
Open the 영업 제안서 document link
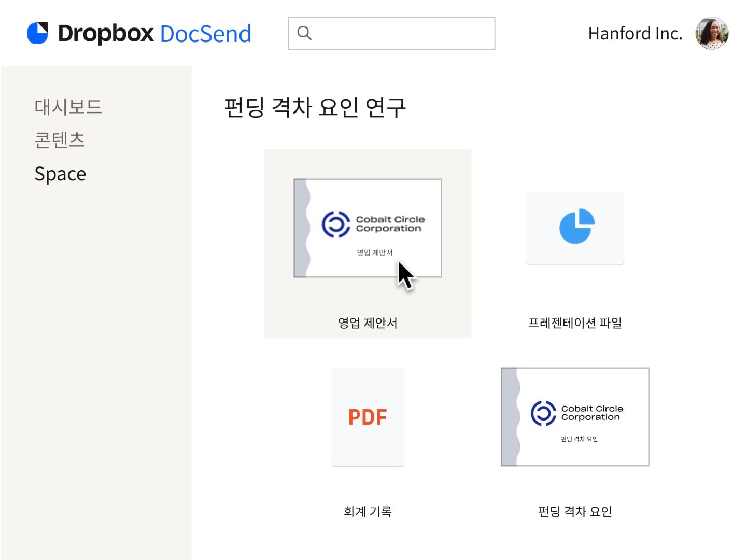click(x=368, y=323)
